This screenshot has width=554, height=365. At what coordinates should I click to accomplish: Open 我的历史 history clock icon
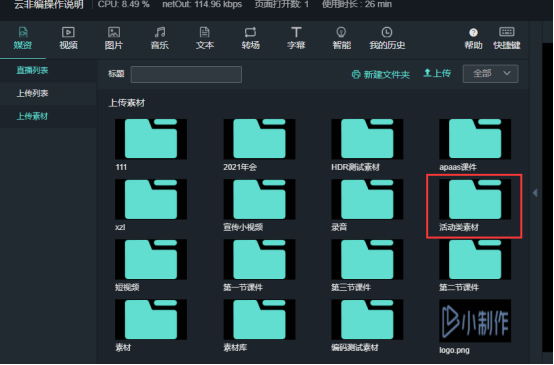point(387,33)
